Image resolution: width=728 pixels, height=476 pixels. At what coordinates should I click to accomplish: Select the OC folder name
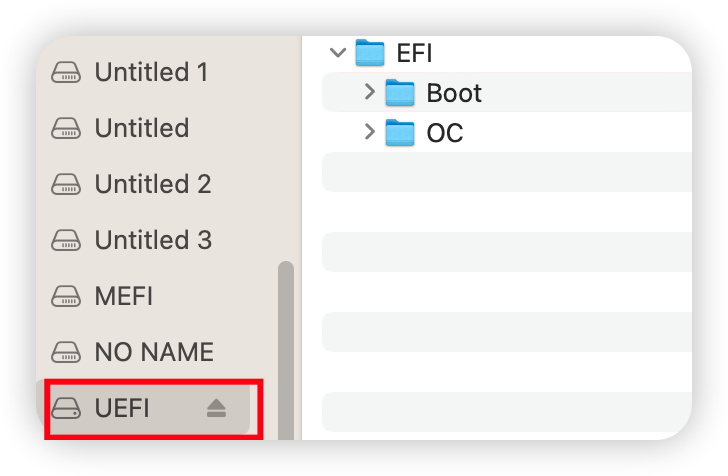445,132
